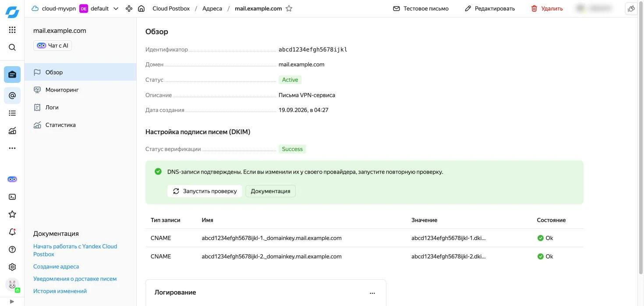Open the Создание адреса documentation link
644x306 pixels.
(x=56, y=267)
